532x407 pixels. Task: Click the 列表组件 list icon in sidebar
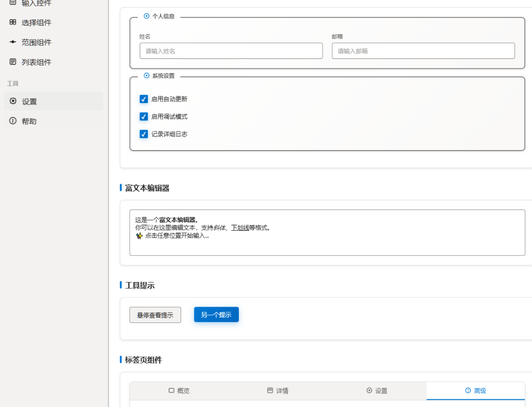(13, 62)
